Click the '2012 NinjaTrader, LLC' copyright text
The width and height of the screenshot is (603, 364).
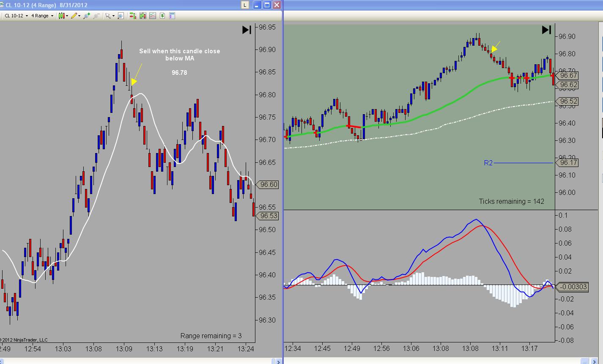pos(25,340)
